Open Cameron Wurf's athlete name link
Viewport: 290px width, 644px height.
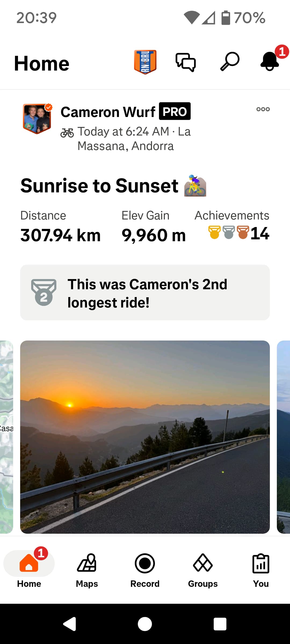point(108,112)
